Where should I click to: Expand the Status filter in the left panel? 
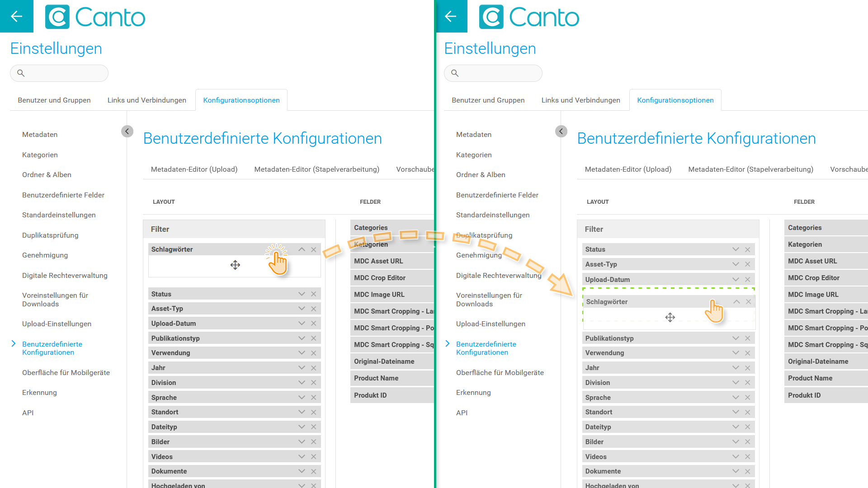click(302, 294)
